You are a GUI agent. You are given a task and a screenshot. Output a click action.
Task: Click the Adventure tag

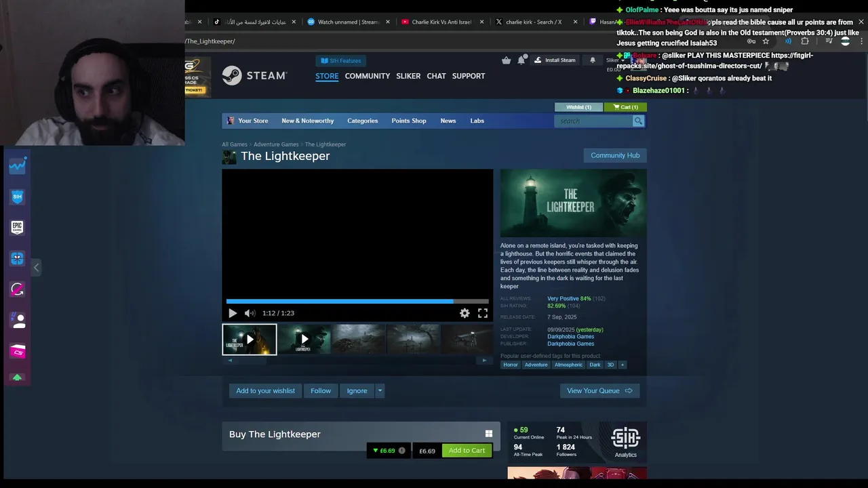click(536, 365)
